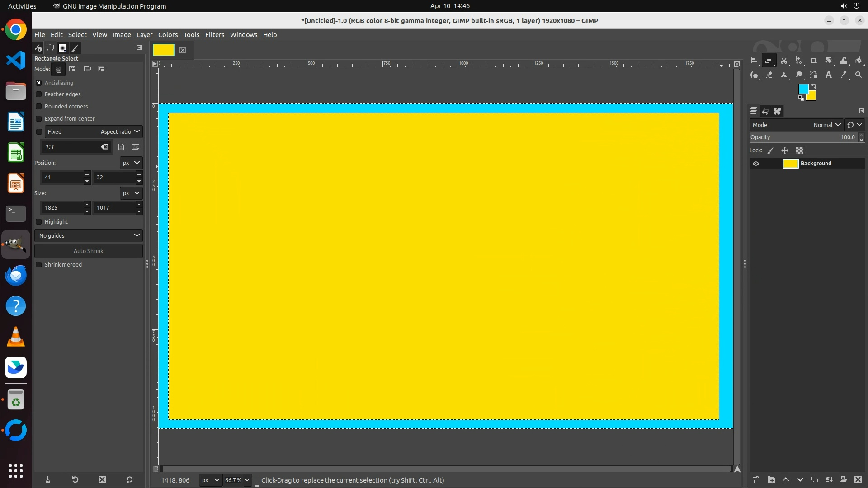This screenshot has height=488, width=868.
Task: Pick the Clone stamp tool
Action: point(784,75)
